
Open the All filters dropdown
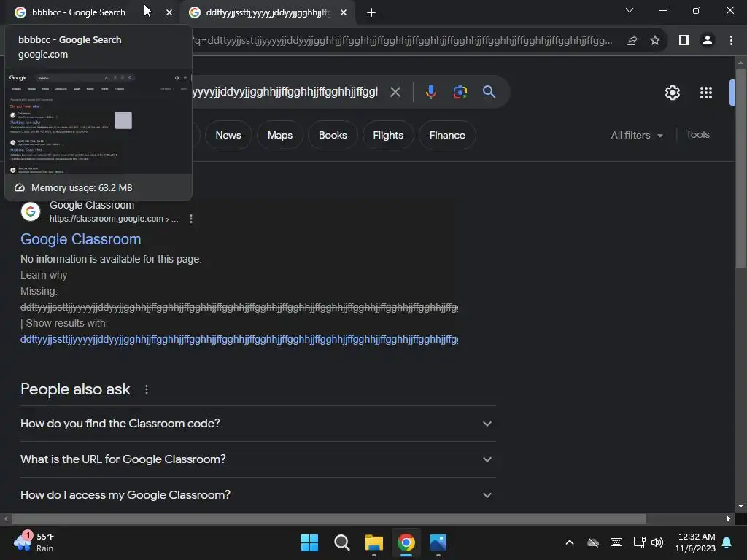coord(637,135)
